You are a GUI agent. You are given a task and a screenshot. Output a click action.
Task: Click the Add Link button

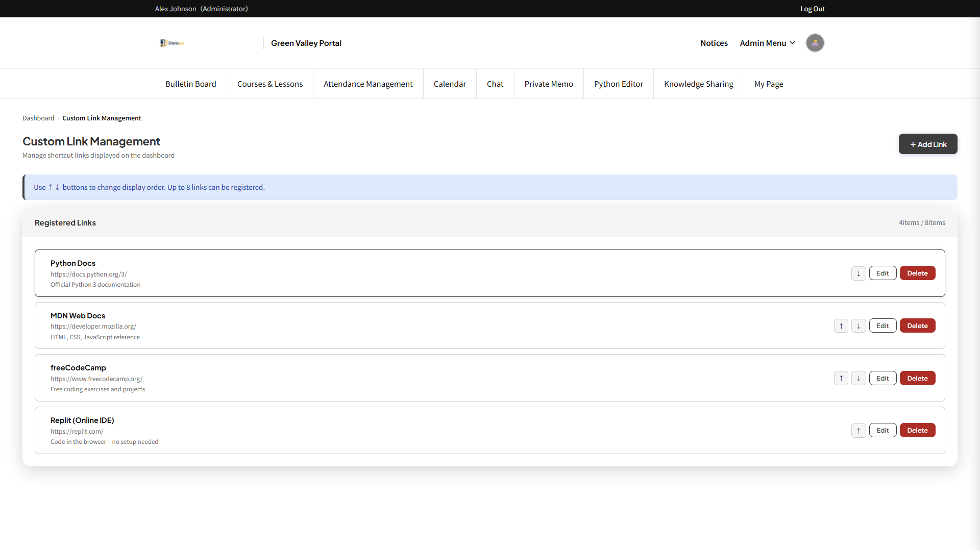click(928, 144)
